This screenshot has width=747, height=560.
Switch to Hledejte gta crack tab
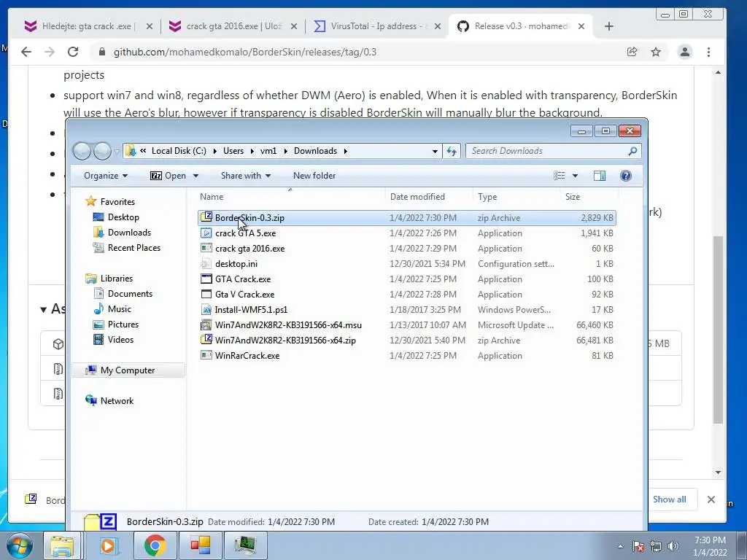point(88,26)
